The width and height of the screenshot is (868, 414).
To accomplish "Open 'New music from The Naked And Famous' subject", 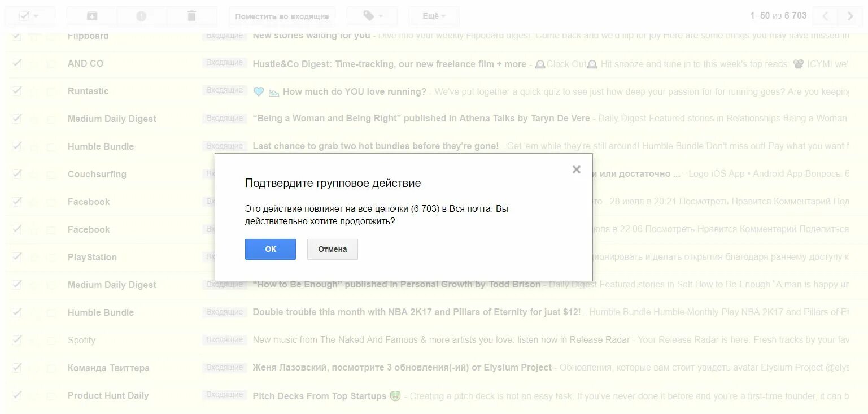I will coord(441,339).
